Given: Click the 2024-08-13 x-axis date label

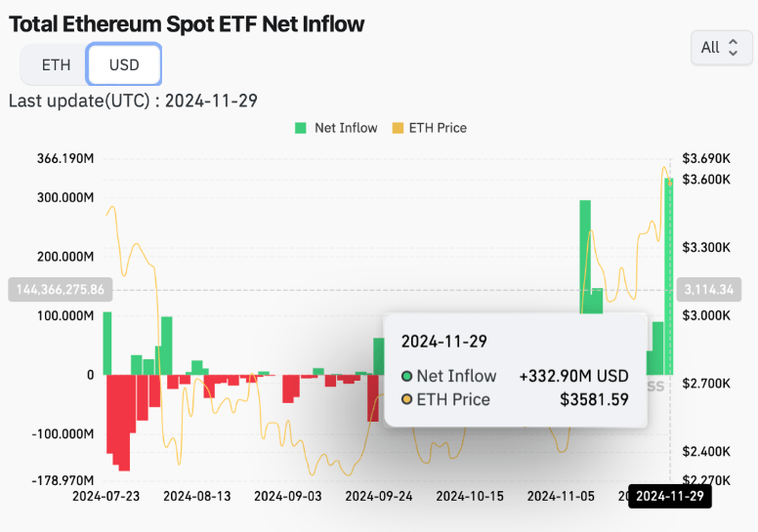Looking at the screenshot, I should click(197, 496).
